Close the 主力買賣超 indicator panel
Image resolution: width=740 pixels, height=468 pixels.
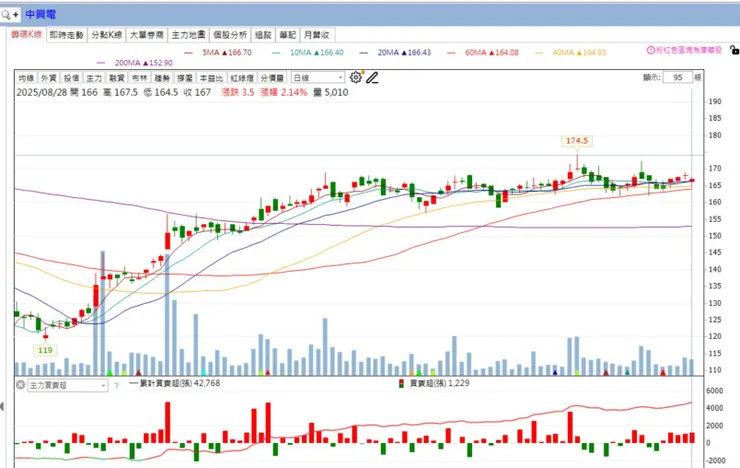(21, 385)
